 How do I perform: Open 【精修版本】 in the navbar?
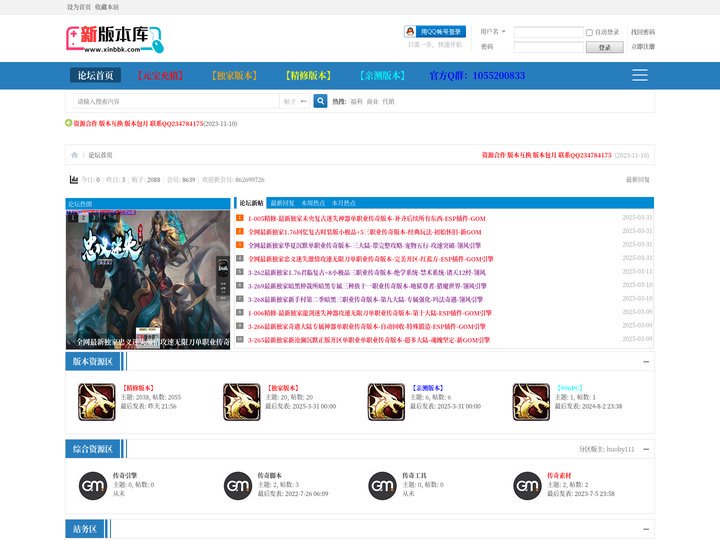coord(308,75)
